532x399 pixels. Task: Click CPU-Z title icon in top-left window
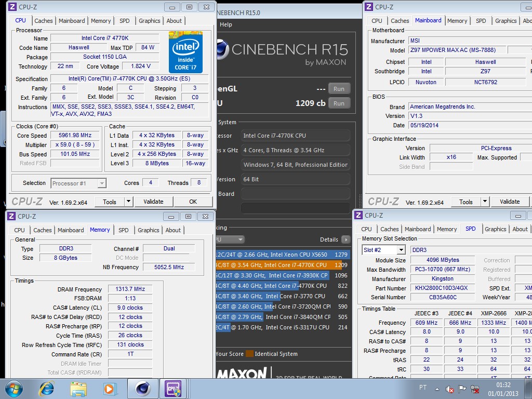click(12, 7)
